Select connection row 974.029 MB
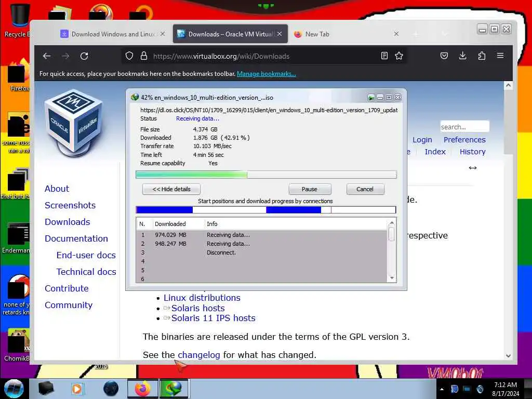 [262, 235]
